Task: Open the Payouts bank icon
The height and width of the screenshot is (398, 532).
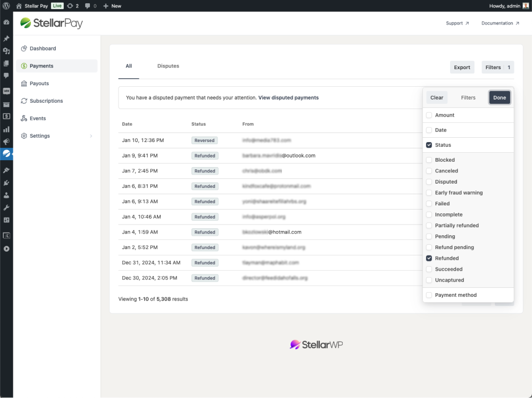Action: (24, 84)
